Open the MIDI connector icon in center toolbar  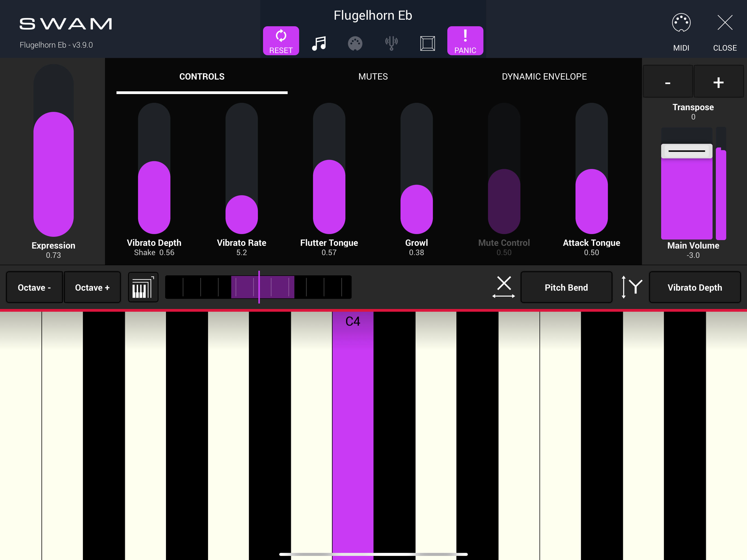tap(355, 43)
